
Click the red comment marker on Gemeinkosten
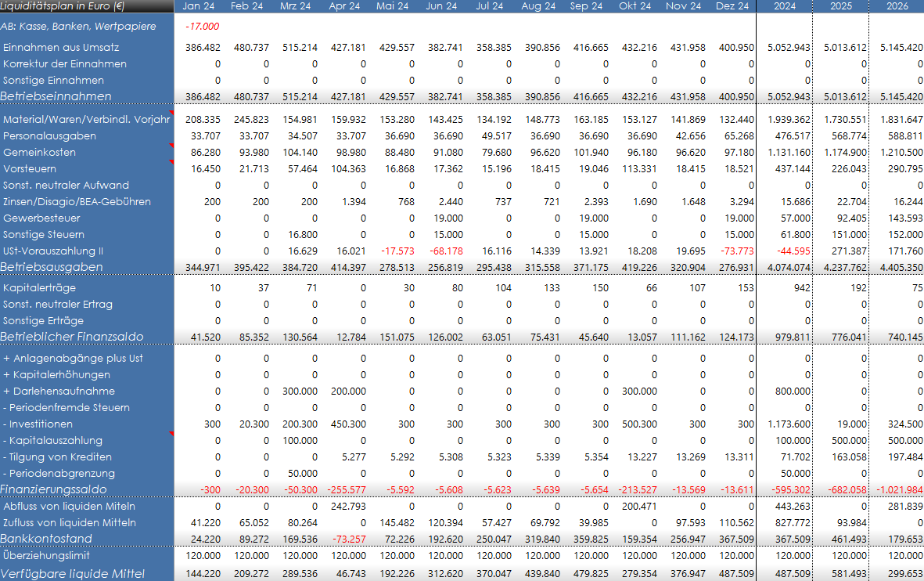(x=171, y=146)
